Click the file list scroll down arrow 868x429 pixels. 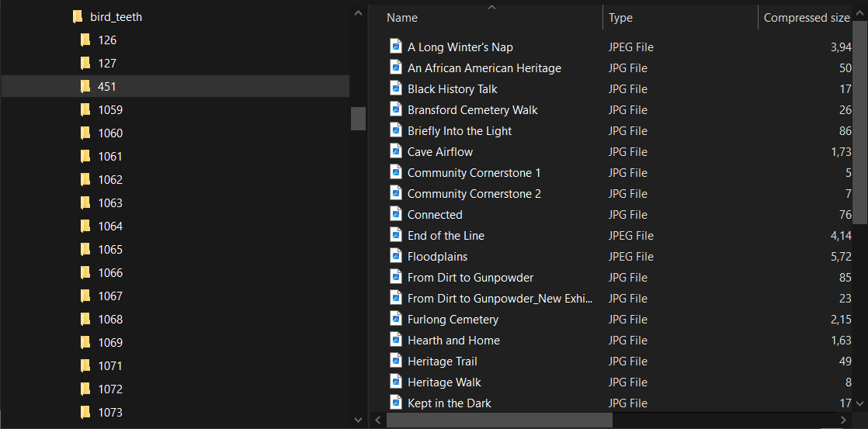pos(859,403)
